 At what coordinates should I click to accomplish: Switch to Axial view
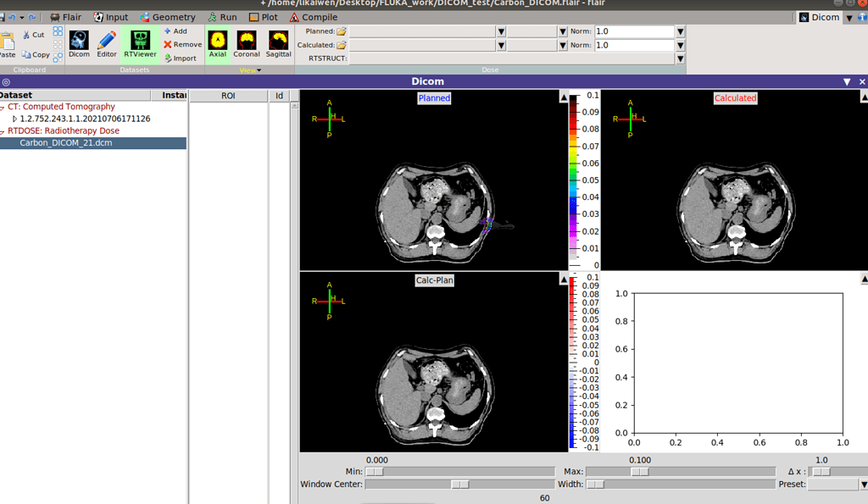coord(218,42)
